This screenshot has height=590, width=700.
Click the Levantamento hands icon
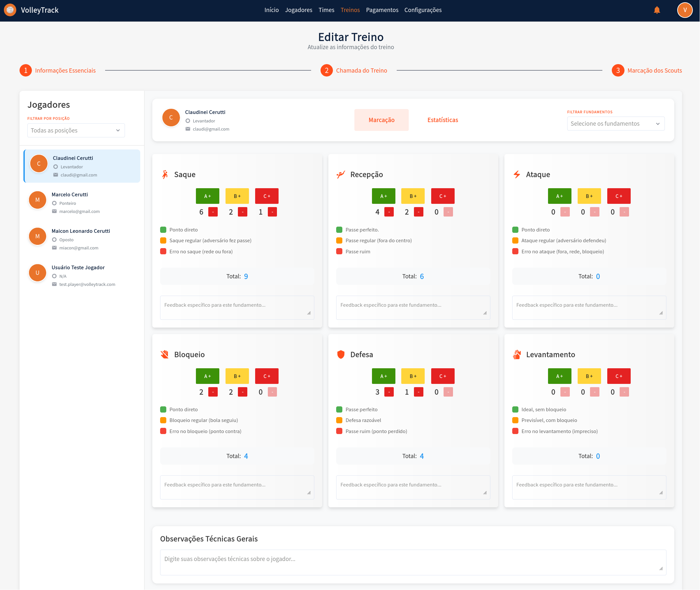517,354
